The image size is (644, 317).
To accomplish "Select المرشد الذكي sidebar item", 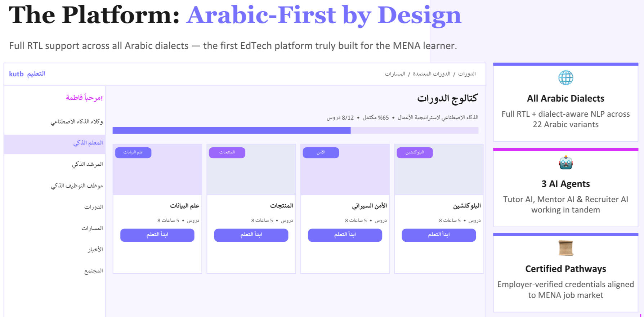I will [x=87, y=164].
